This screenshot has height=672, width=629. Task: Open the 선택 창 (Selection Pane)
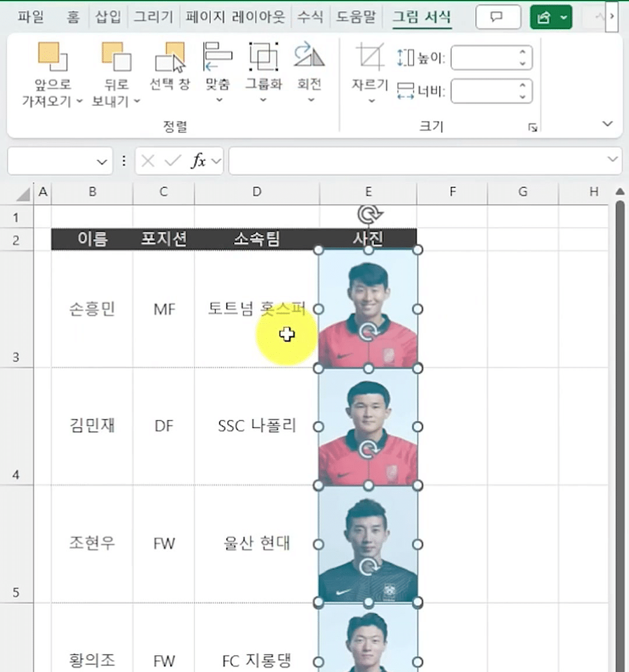[170, 66]
